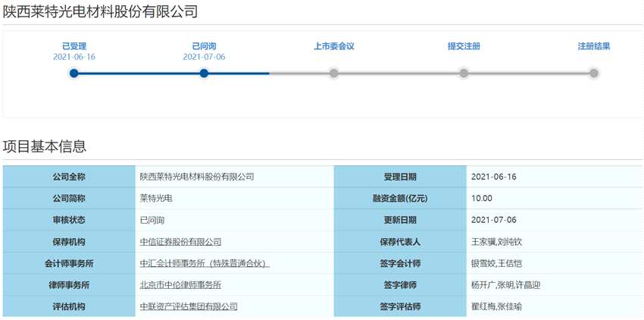Click the 签字评估师 header cell
Viewport: 644px width, 320px height.
pos(400,306)
